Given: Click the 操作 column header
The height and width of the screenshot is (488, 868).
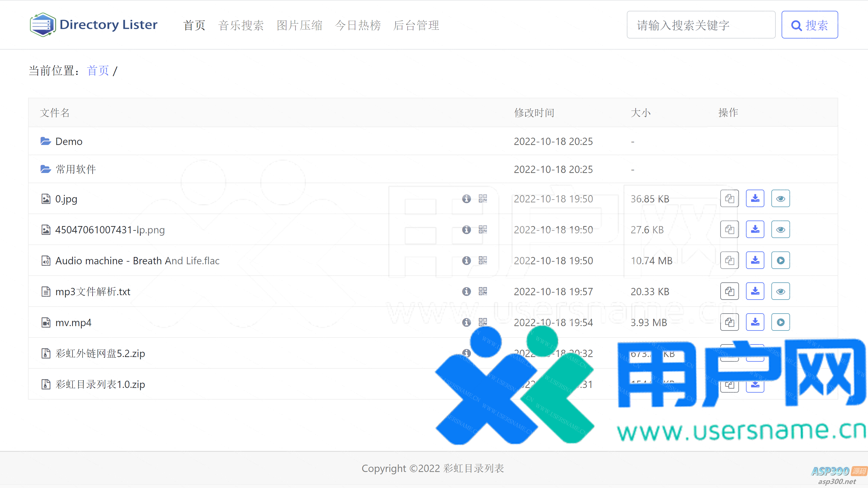Looking at the screenshot, I should (728, 113).
